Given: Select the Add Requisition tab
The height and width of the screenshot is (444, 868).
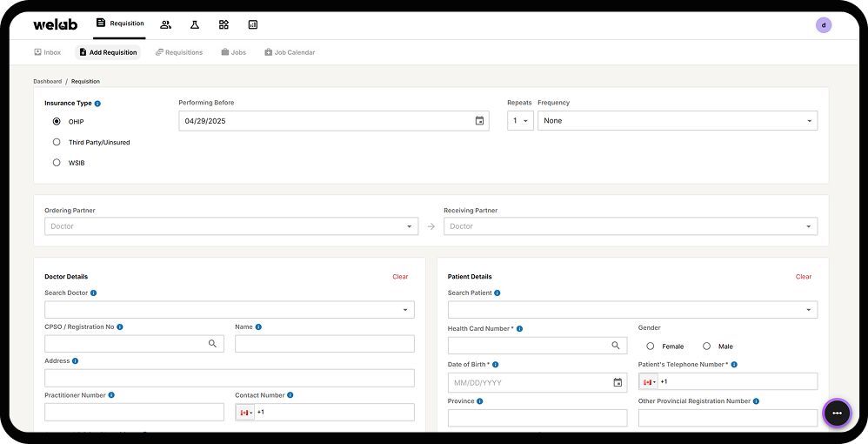Looking at the screenshot, I should tap(108, 52).
